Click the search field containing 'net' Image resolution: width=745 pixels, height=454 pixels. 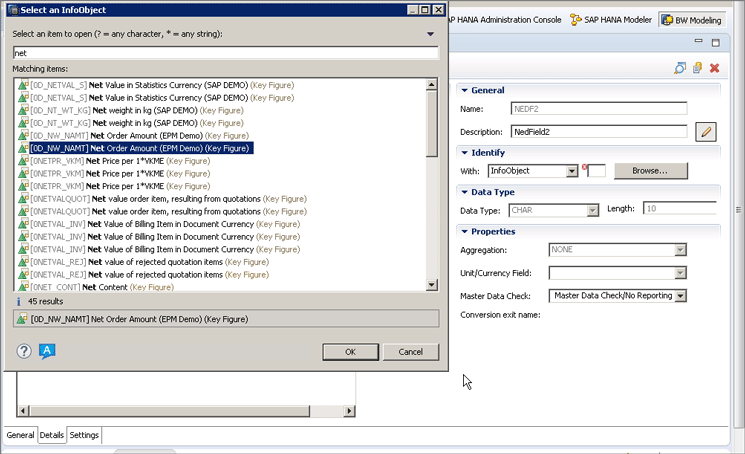(x=225, y=52)
